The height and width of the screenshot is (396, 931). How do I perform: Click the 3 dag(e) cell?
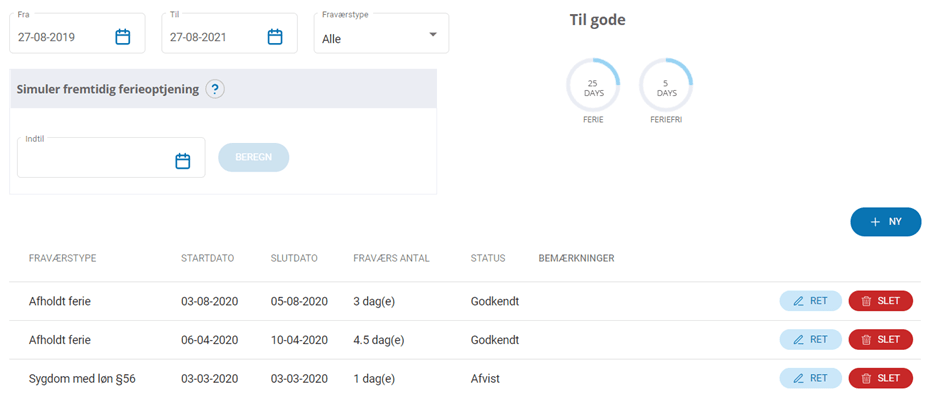(374, 302)
